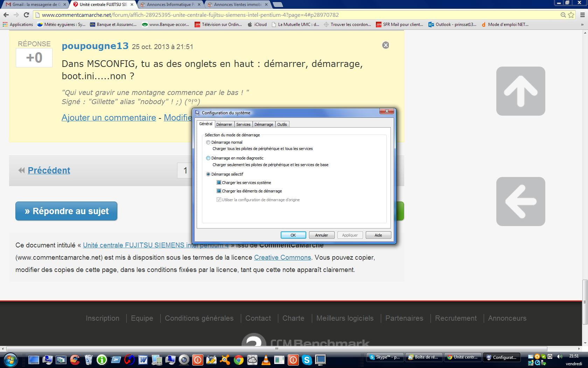Follow the Creative Commons link
Viewport: 588px width, 368px height.
282,257
